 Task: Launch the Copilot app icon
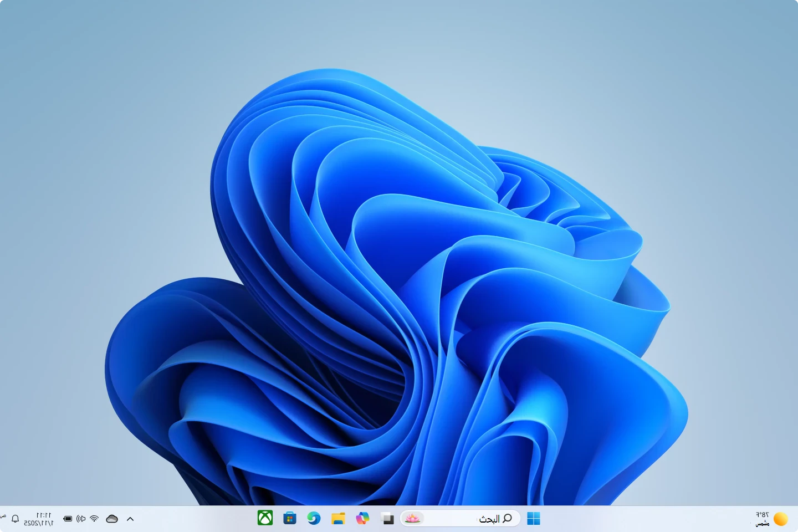point(362,519)
